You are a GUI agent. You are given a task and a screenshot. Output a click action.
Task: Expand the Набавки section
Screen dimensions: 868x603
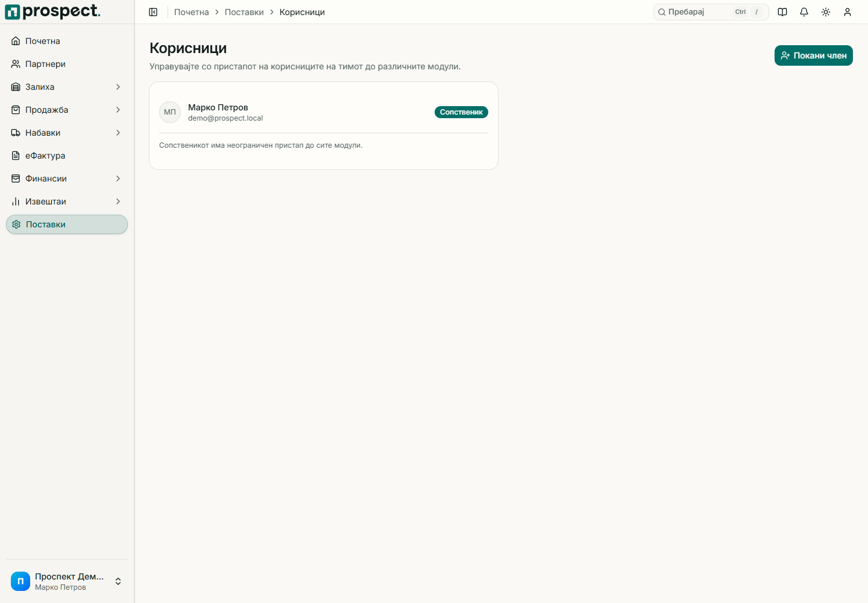click(67, 133)
